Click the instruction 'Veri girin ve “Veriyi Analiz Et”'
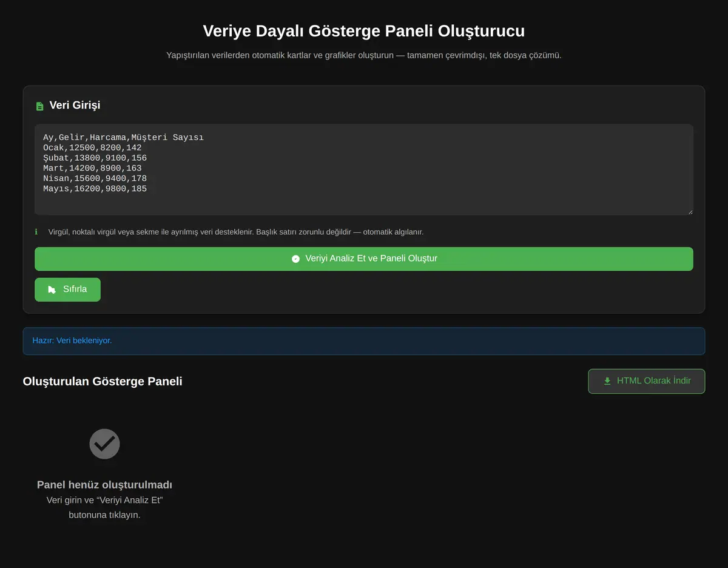 104,500
